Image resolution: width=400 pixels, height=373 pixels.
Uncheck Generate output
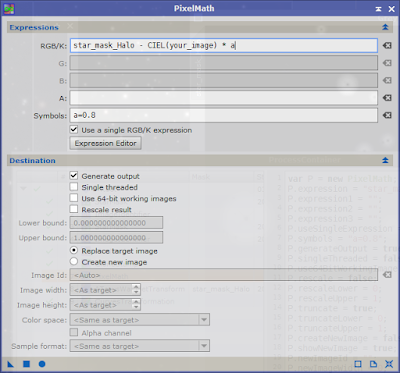74,176
